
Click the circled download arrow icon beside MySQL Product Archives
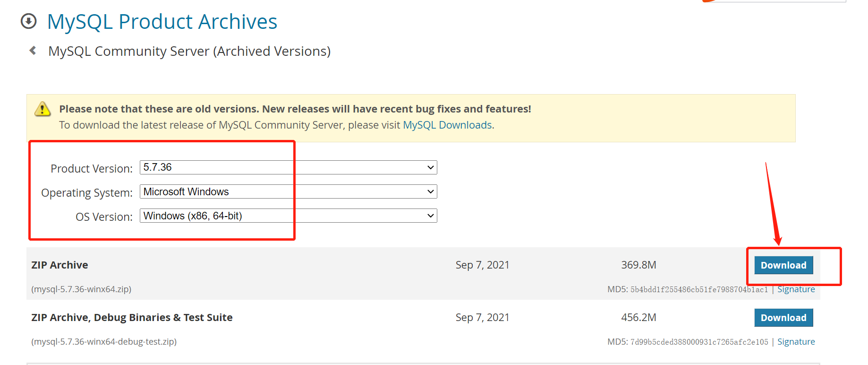[29, 21]
